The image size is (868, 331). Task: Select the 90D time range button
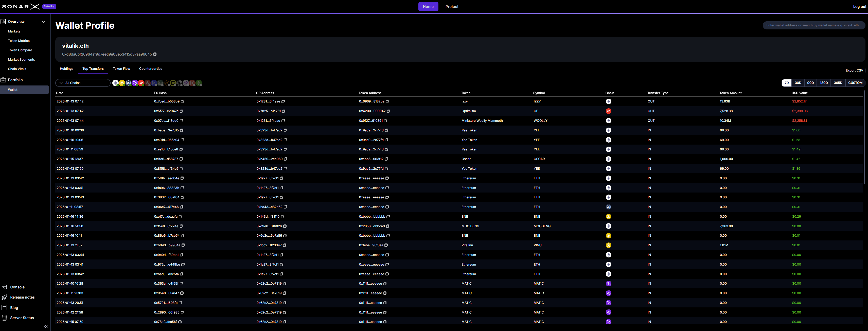pyautogui.click(x=810, y=83)
